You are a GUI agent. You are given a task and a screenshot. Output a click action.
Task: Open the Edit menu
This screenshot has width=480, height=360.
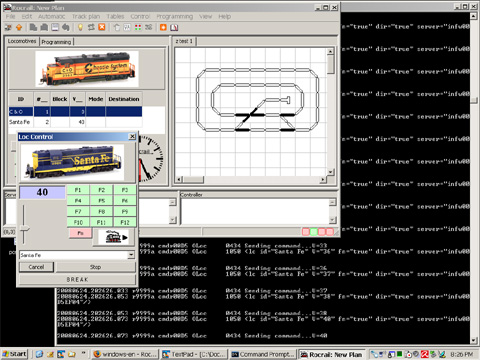(27, 16)
